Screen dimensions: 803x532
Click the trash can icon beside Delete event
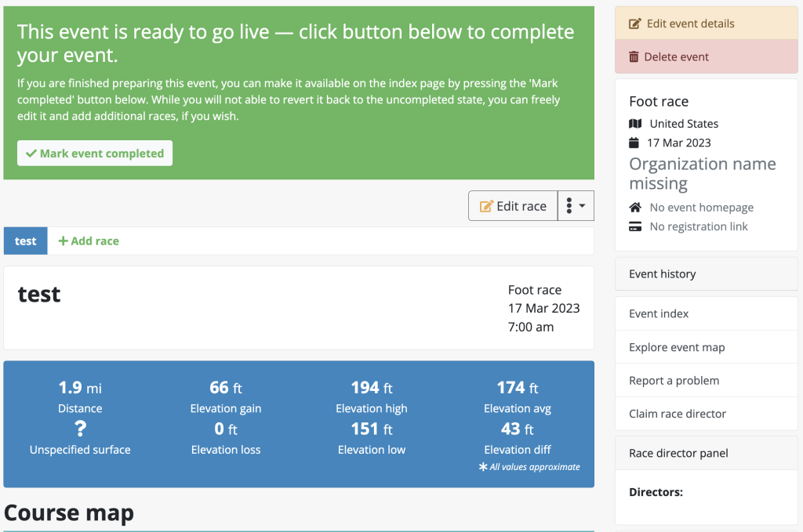(634, 56)
